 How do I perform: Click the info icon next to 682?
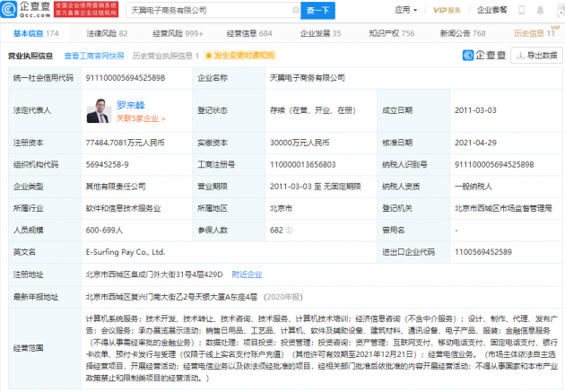coord(289,231)
